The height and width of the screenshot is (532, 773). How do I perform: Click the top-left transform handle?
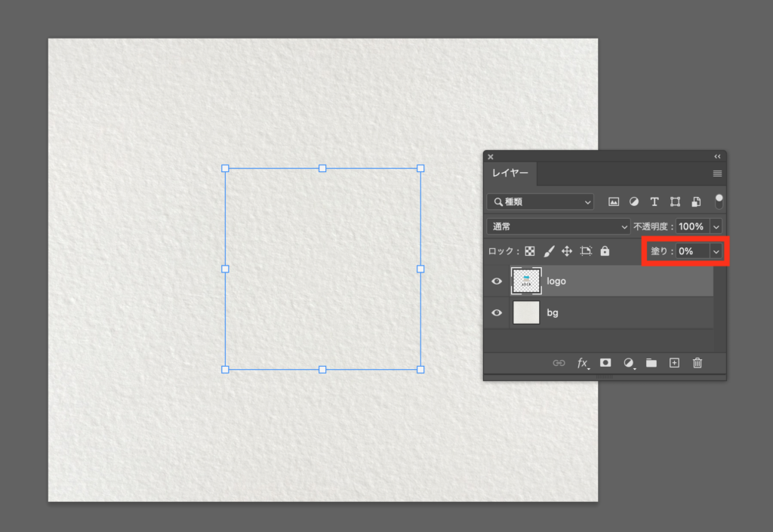pos(225,168)
